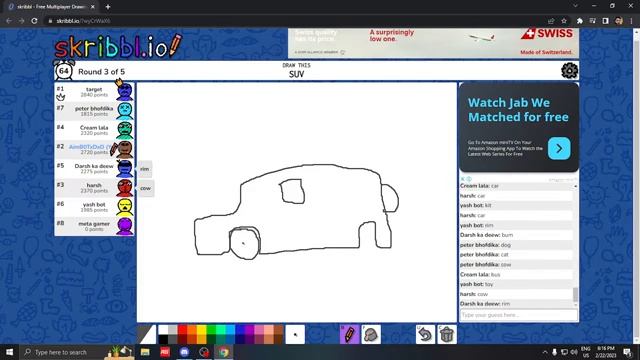640x360 pixels.
Task: Open the browser extensions puzzle icon
Action: click(x=580, y=20)
